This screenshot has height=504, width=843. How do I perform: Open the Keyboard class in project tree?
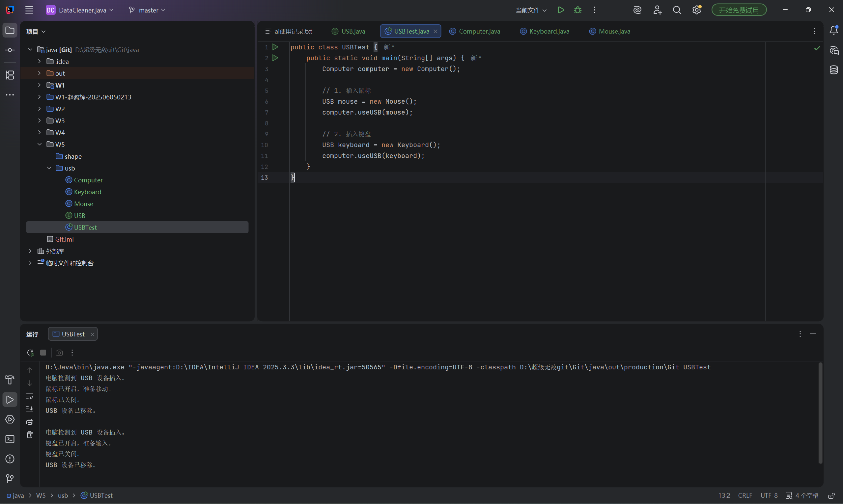point(87,192)
